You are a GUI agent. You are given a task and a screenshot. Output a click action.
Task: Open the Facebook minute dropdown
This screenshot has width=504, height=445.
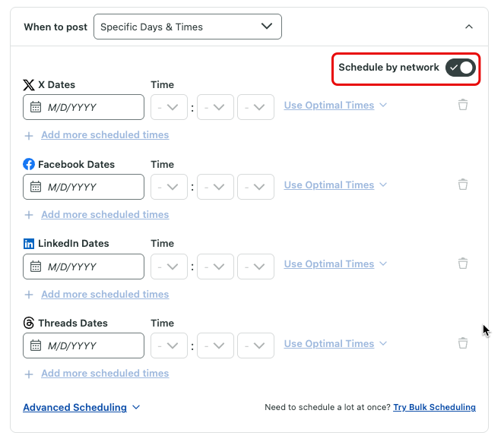(x=215, y=187)
